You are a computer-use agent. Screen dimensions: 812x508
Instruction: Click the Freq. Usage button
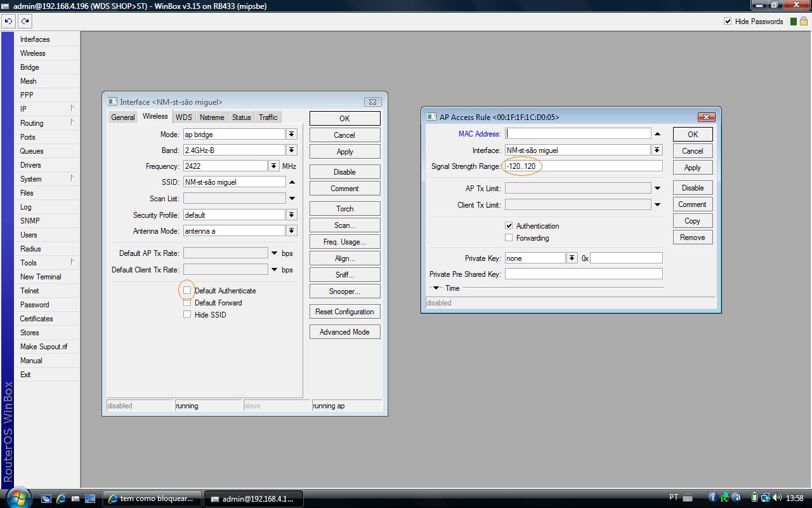344,242
